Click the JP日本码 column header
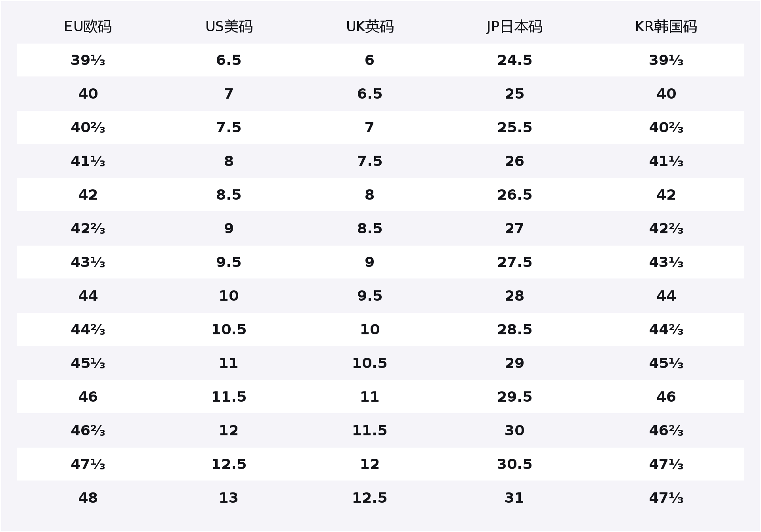761x532 pixels. 514,27
